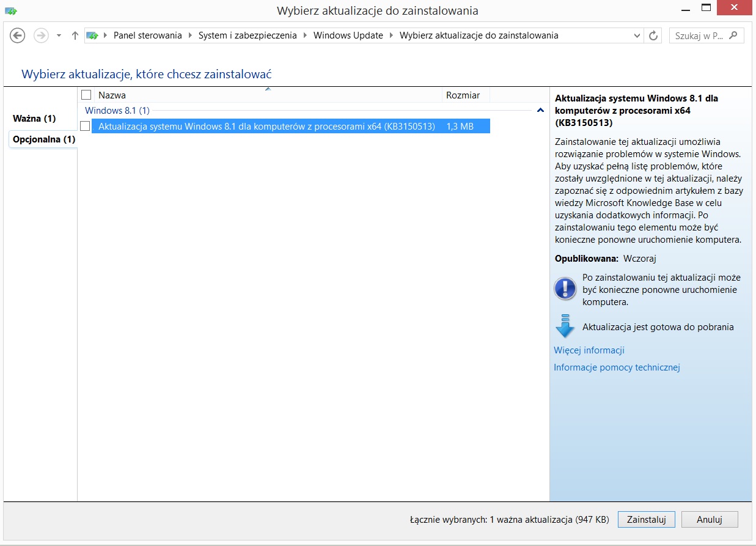The width and height of the screenshot is (756, 546).
Task: Click the window title bar update icon
Action: pyautogui.click(x=11, y=10)
